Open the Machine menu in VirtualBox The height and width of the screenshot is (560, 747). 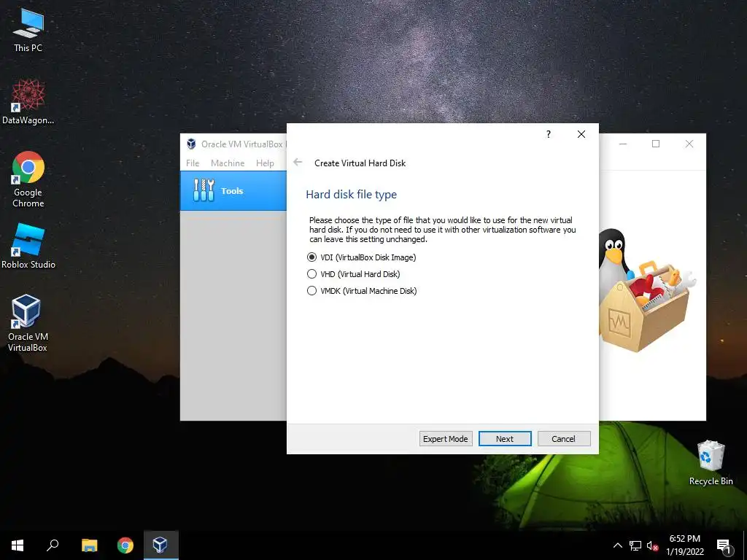pos(228,163)
